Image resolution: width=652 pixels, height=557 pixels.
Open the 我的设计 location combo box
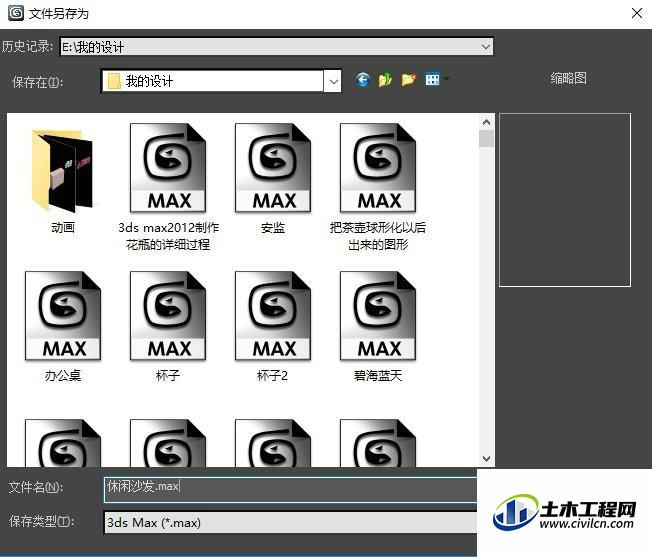pos(221,81)
